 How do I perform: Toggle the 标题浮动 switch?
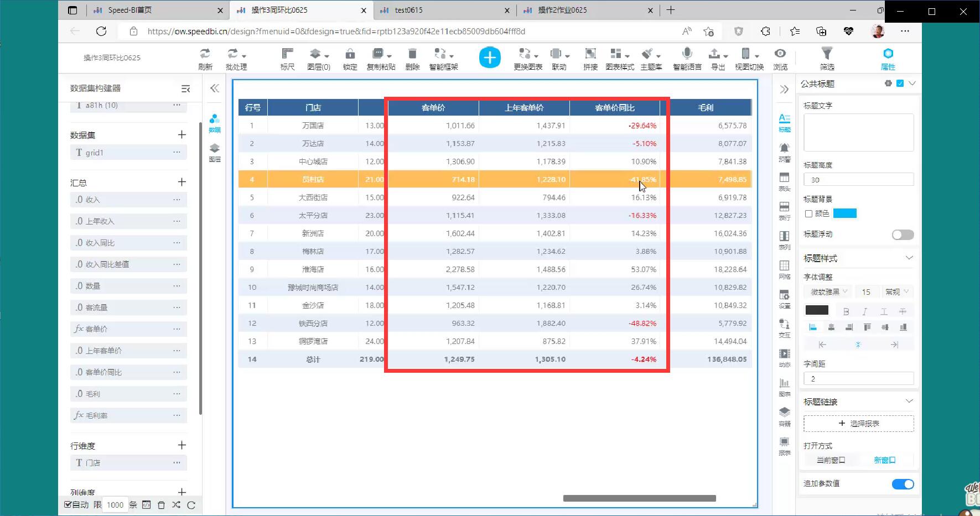pos(903,235)
